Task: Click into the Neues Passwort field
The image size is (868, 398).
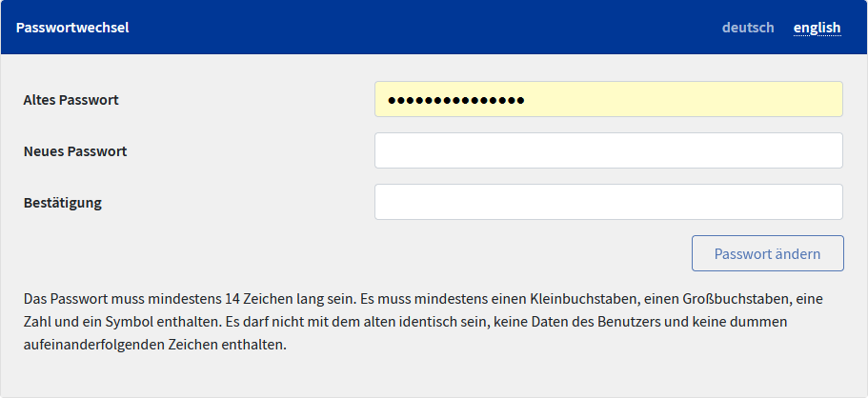Action: pos(608,150)
